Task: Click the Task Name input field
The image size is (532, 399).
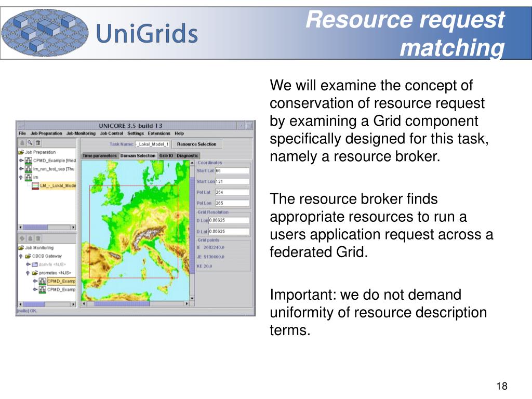Action: coord(152,144)
